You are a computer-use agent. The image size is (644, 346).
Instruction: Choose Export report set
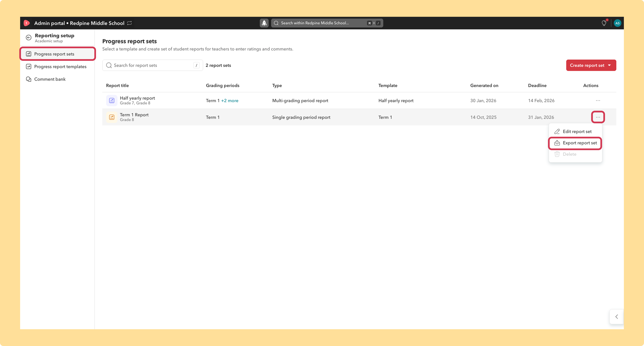tap(575, 143)
